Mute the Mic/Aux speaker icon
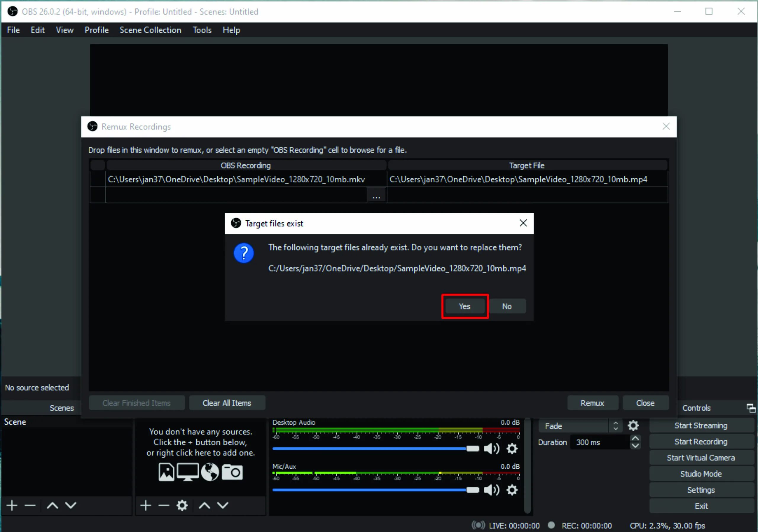The image size is (758, 532). 491,490
